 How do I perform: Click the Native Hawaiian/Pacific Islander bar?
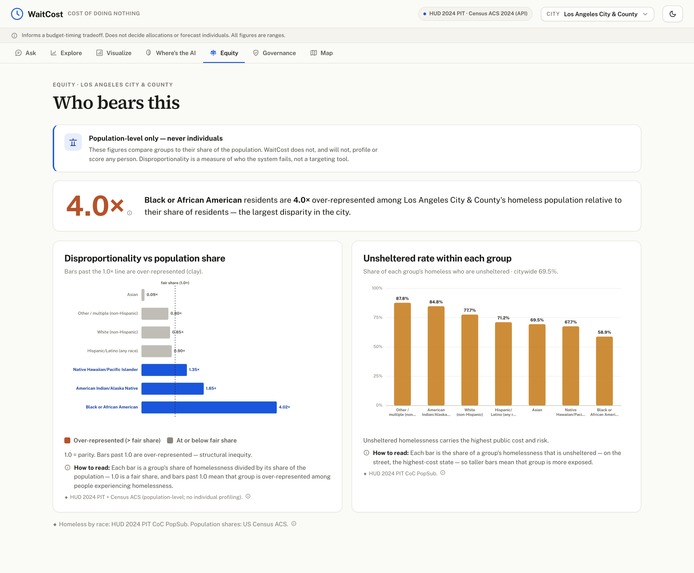(164, 369)
